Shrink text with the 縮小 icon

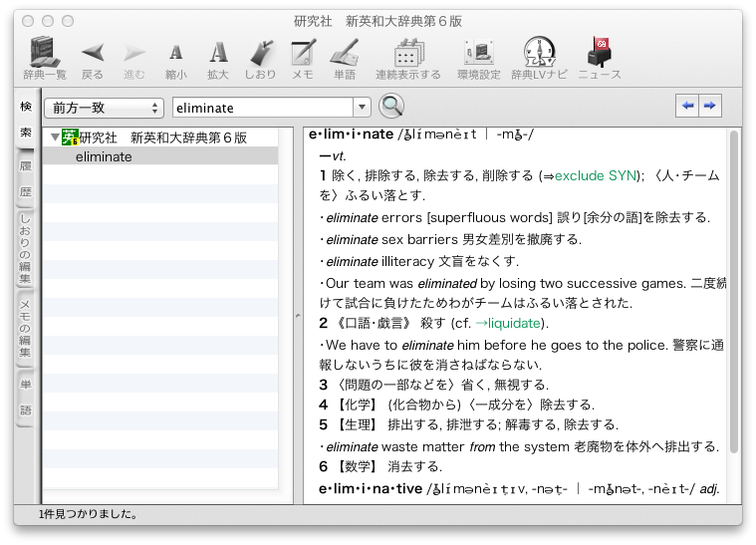(176, 59)
